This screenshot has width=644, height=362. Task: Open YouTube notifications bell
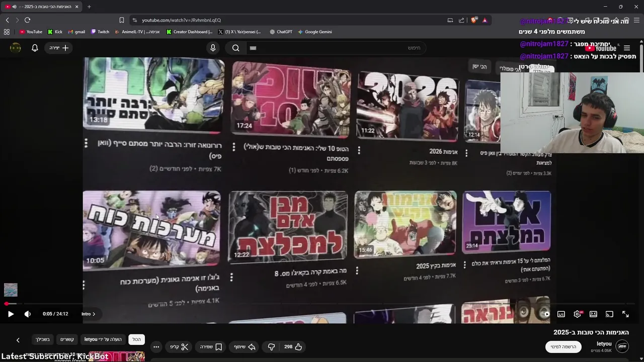[35, 48]
